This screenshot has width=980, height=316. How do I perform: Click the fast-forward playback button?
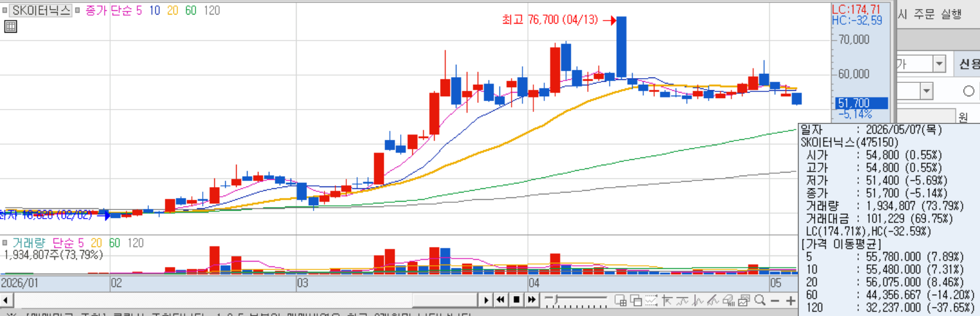pos(532,300)
